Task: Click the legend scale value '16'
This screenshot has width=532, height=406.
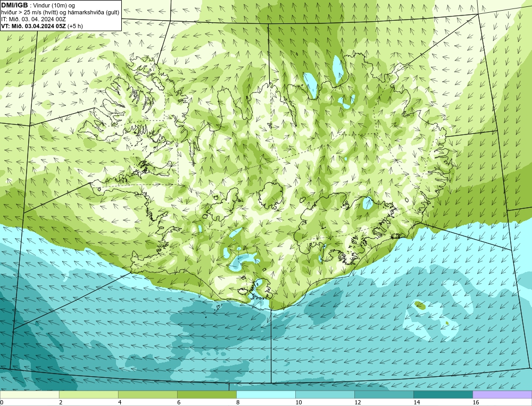Action: pos(476,402)
